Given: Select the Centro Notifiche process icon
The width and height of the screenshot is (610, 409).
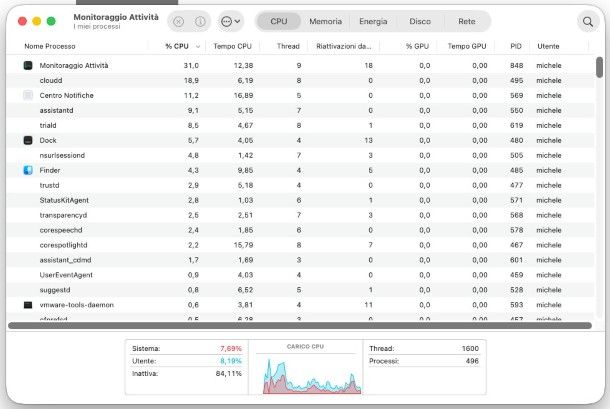Looking at the screenshot, I should click(28, 95).
